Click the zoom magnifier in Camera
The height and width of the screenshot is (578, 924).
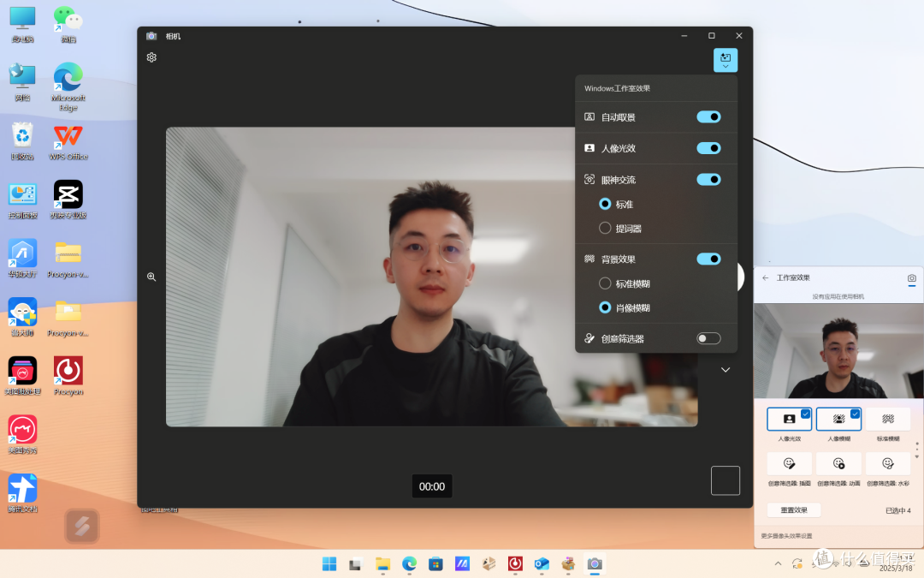tap(151, 277)
